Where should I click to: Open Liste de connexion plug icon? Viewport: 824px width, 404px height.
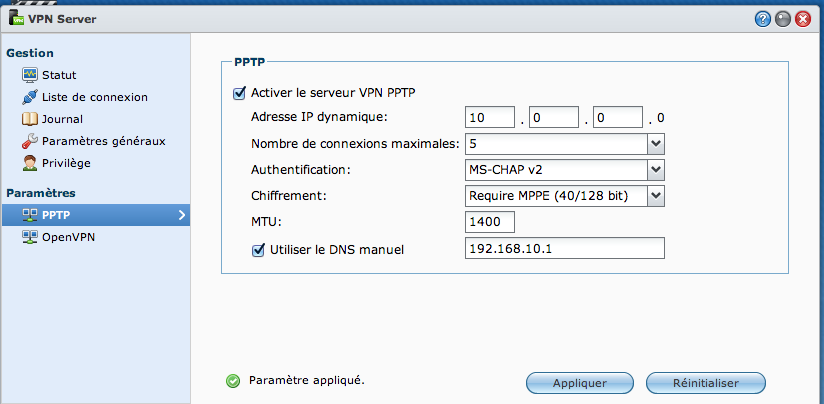(x=29, y=97)
